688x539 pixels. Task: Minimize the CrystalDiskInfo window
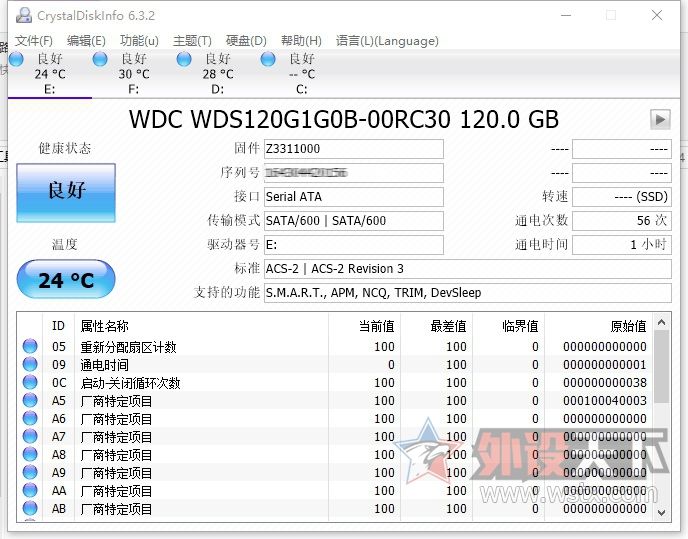pyautogui.click(x=566, y=15)
